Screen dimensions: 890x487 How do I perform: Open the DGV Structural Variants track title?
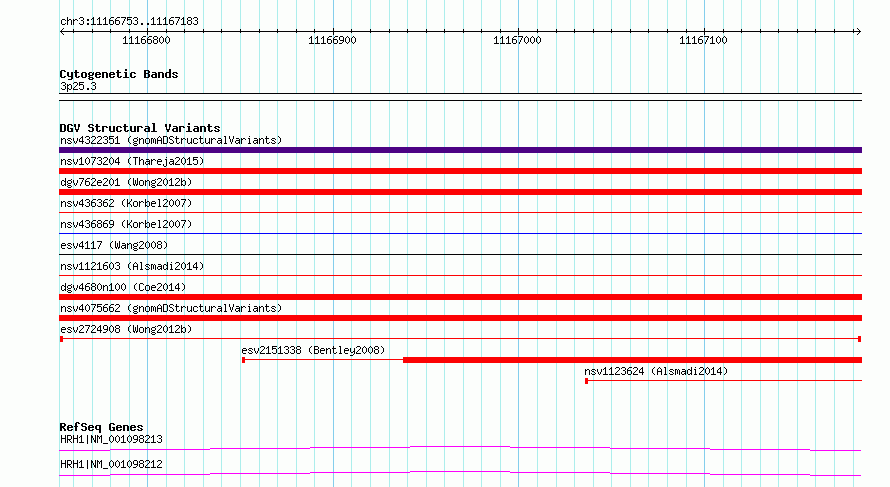click(140, 128)
